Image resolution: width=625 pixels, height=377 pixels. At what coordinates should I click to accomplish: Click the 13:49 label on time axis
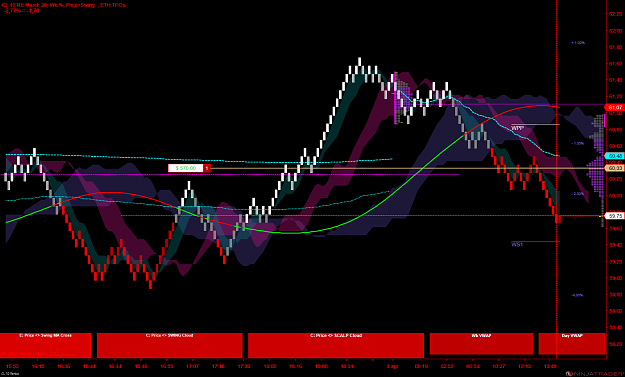click(x=550, y=366)
